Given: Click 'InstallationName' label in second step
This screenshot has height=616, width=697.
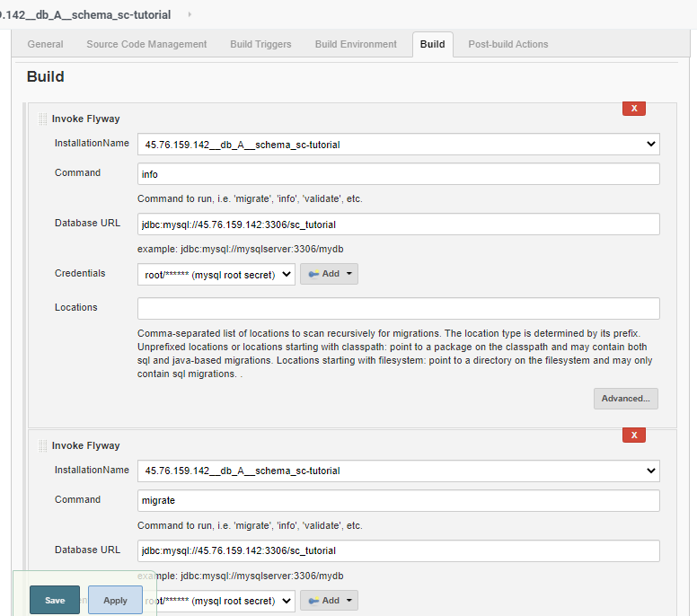Looking at the screenshot, I should click(92, 470).
